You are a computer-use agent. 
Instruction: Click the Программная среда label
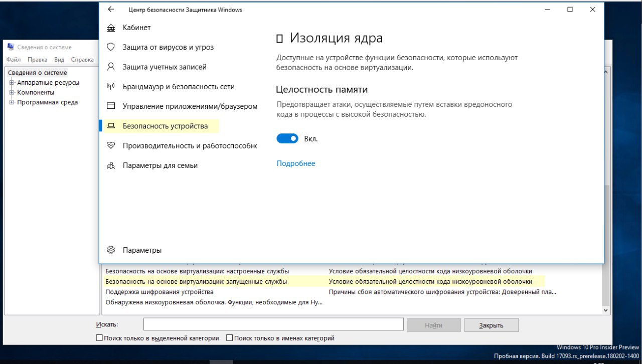(x=47, y=102)
